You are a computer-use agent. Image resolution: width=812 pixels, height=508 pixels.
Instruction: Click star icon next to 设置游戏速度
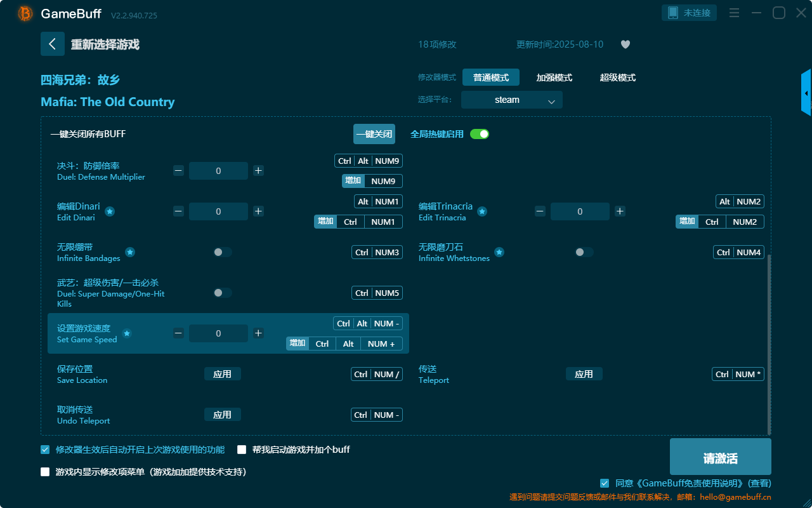(127, 333)
